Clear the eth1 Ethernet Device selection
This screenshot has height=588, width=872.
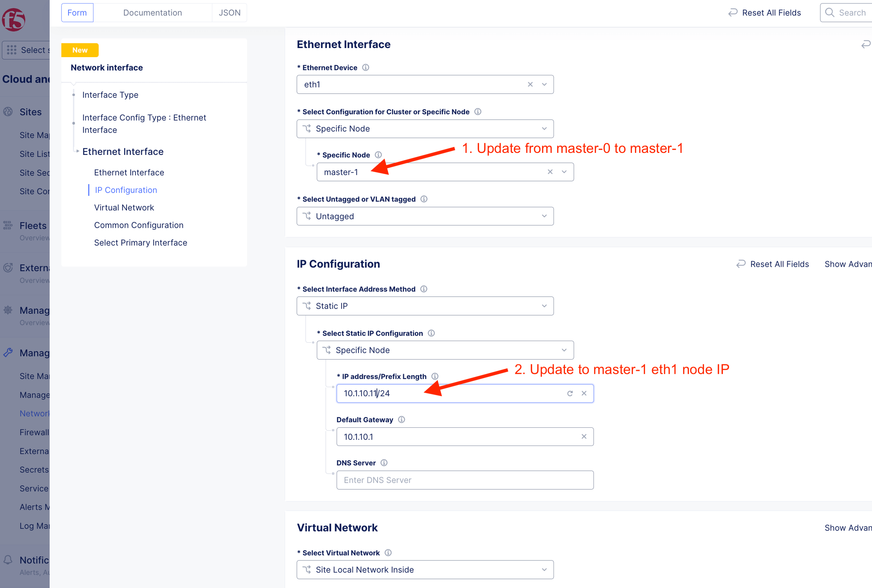[x=530, y=84]
